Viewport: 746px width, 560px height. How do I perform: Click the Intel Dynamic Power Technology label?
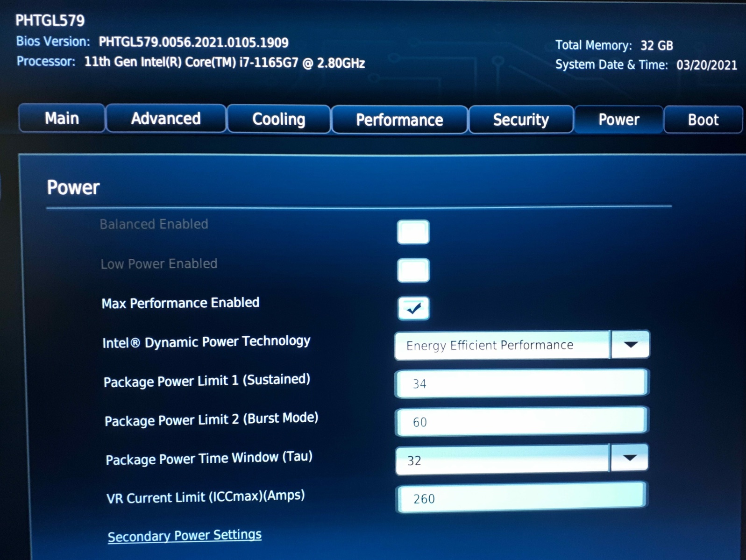click(206, 342)
